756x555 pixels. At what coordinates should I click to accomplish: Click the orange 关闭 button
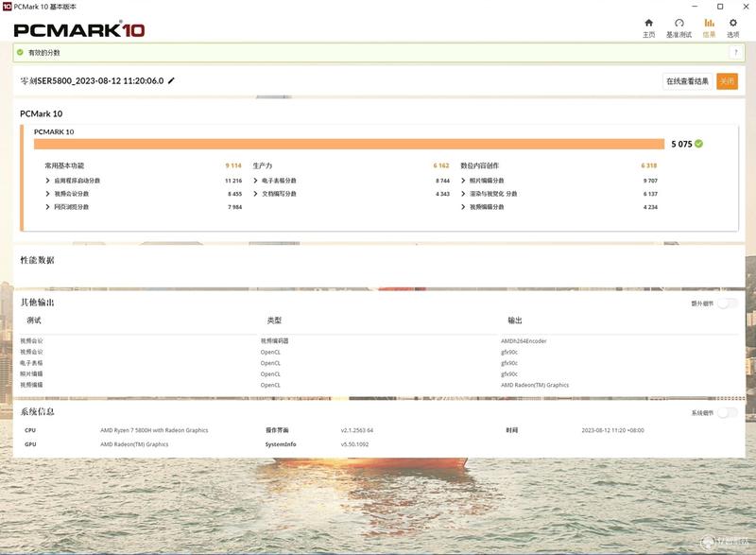pyautogui.click(x=727, y=81)
